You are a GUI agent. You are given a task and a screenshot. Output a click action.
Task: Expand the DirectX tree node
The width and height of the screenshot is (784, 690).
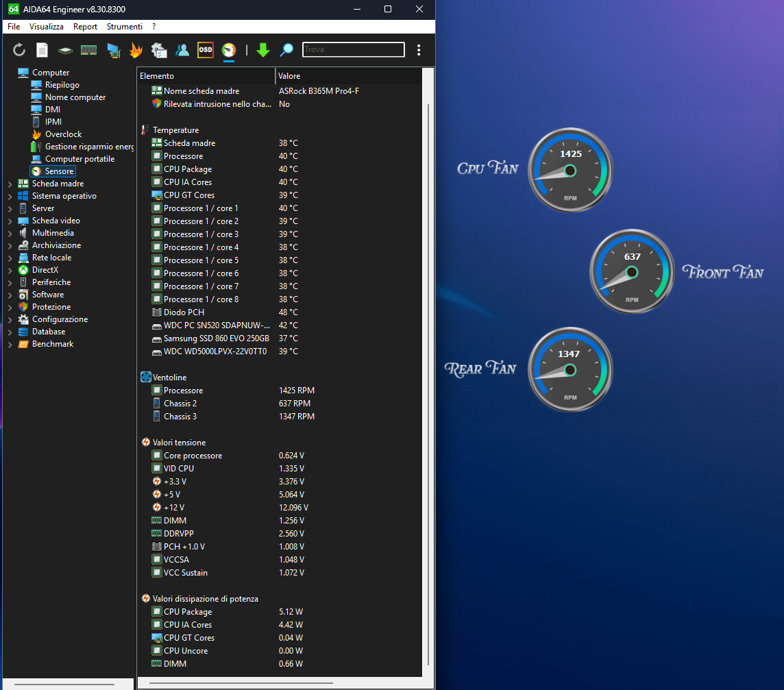pos(10,271)
